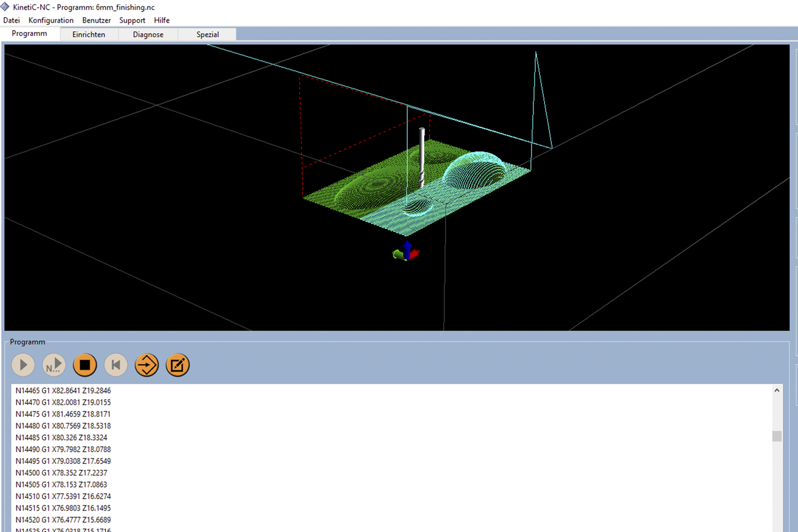Viewport: 798px width, 532px height.
Task: Click the load program arrow icon
Action: click(147, 365)
